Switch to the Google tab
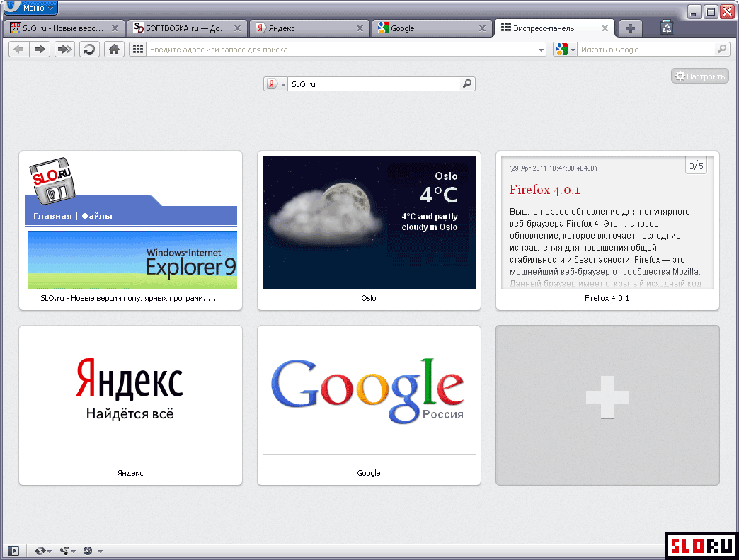Viewport: 739px width, 560px height. pos(432,28)
